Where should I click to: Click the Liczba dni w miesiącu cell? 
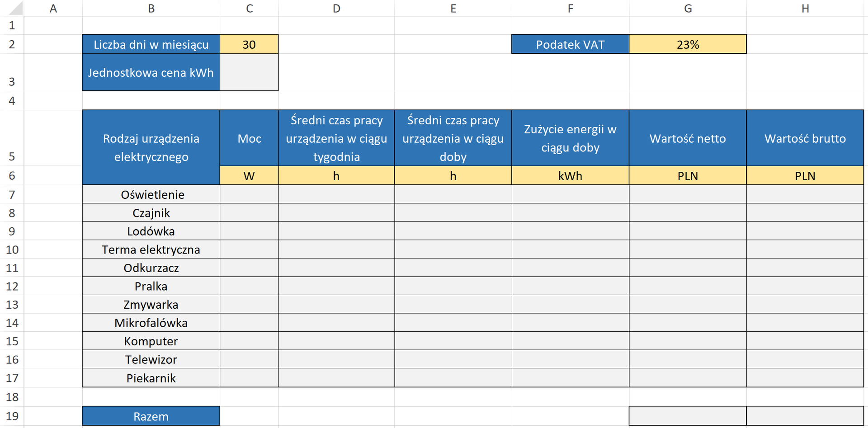point(151,44)
